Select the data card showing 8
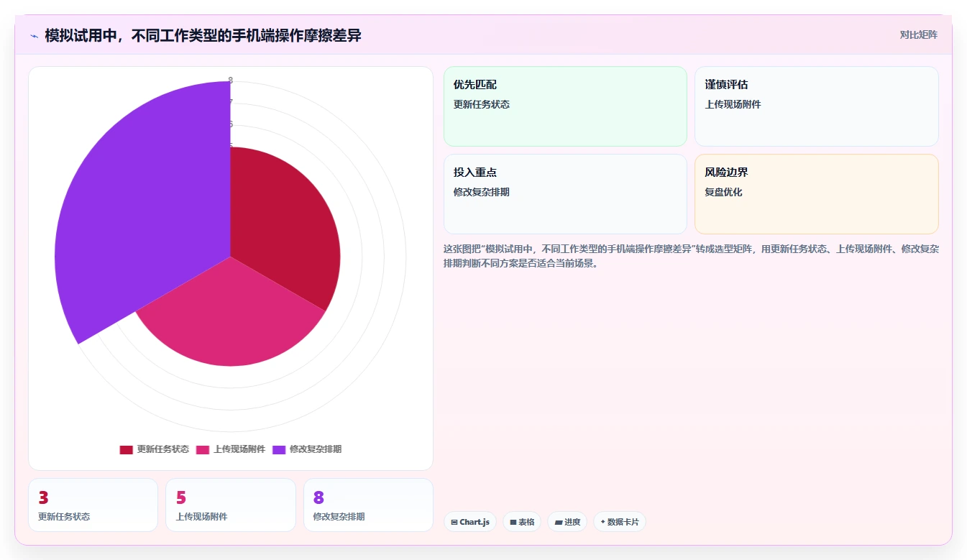The height and width of the screenshot is (560, 967). 368,505
